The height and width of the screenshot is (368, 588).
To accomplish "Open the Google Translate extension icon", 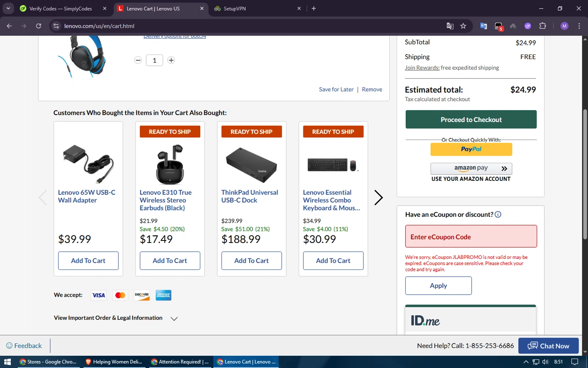I will pyautogui.click(x=483, y=26).
